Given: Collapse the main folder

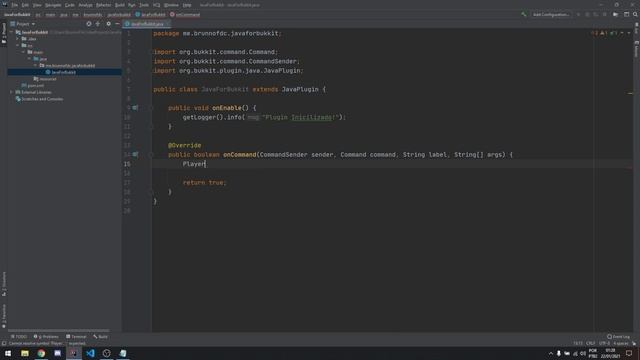Looking at the screenshot, I should [x=24, y=52].
